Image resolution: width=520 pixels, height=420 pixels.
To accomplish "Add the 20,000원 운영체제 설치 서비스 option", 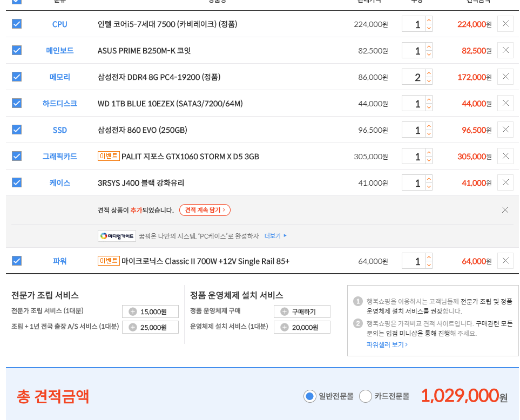I will (x=302, y=327).
